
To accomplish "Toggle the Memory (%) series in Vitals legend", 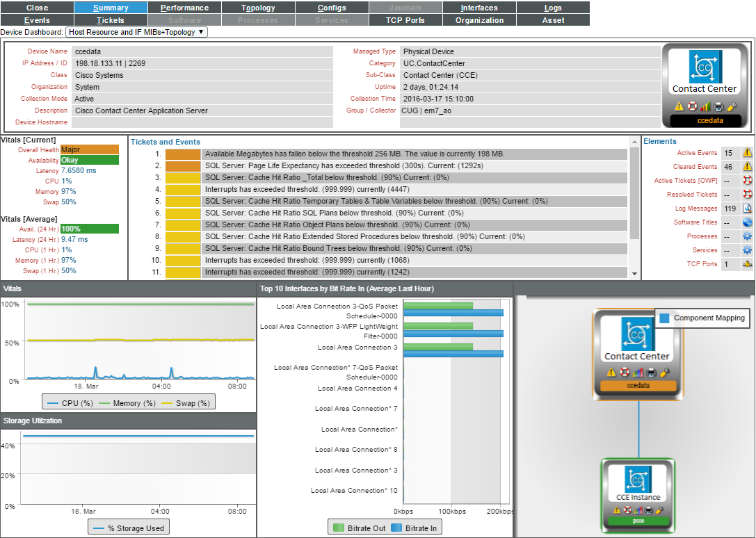I will click(x=127, y=403).
